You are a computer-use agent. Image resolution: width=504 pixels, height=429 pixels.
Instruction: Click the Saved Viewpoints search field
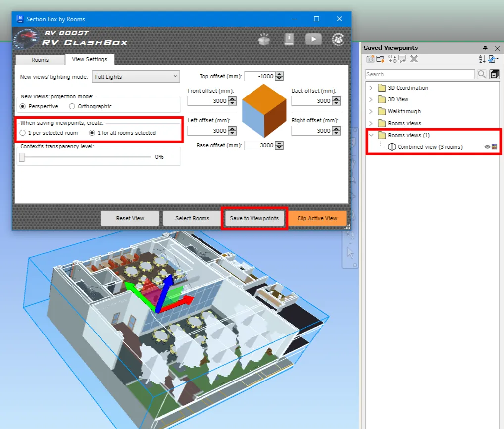coord(420,74)
